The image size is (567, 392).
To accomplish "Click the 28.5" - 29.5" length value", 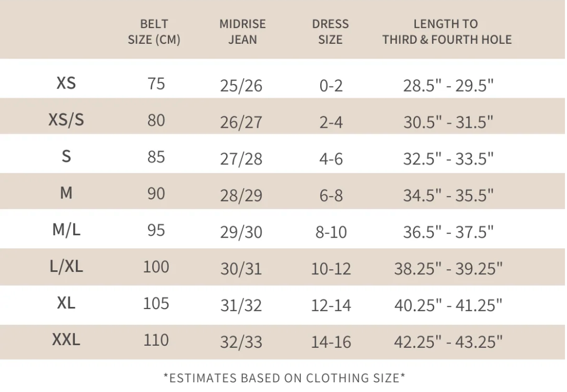I will [448, 86].
